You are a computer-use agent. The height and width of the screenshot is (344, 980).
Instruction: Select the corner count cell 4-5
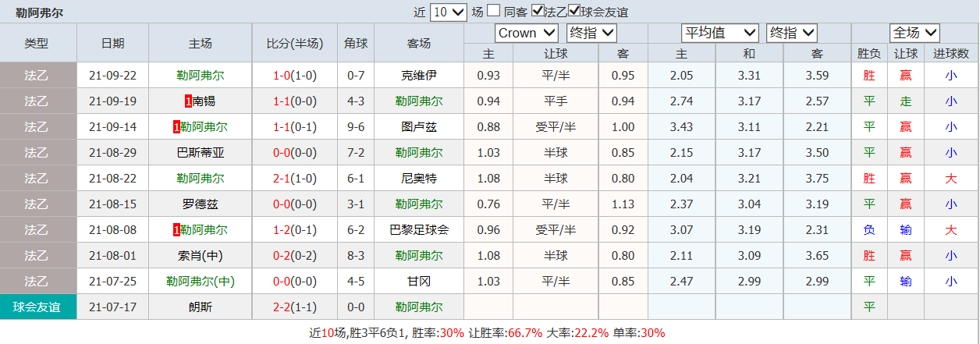click(x=356, y=281)
